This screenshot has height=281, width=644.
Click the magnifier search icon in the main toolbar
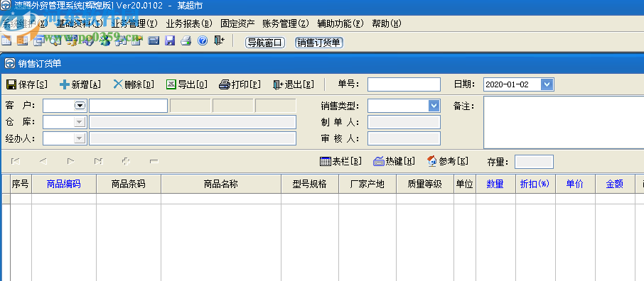(55, 40)
